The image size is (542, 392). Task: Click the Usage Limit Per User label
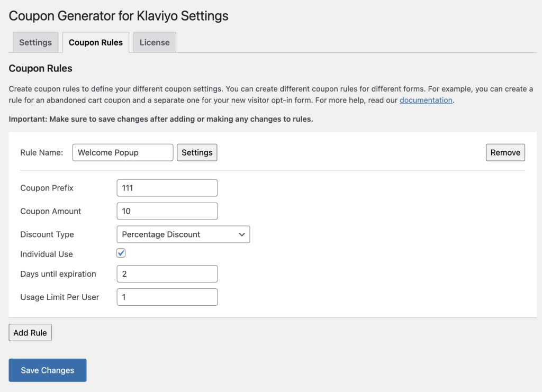point(59,297)
